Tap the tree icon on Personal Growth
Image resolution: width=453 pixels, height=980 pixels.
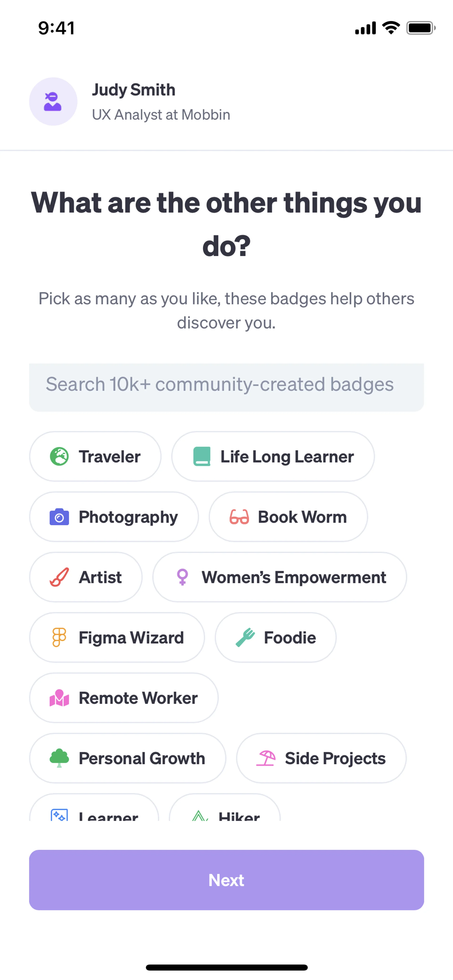[59, 758]
